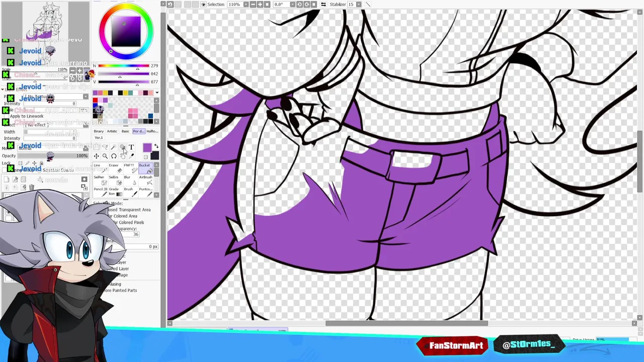Choose the Brush tool
This screenshot has height=362, width=644.
pos(131,192)
